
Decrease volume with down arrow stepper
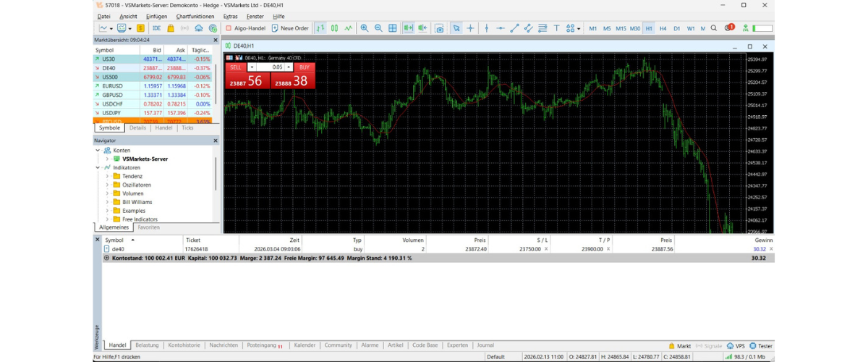click(x=252, y=67)
